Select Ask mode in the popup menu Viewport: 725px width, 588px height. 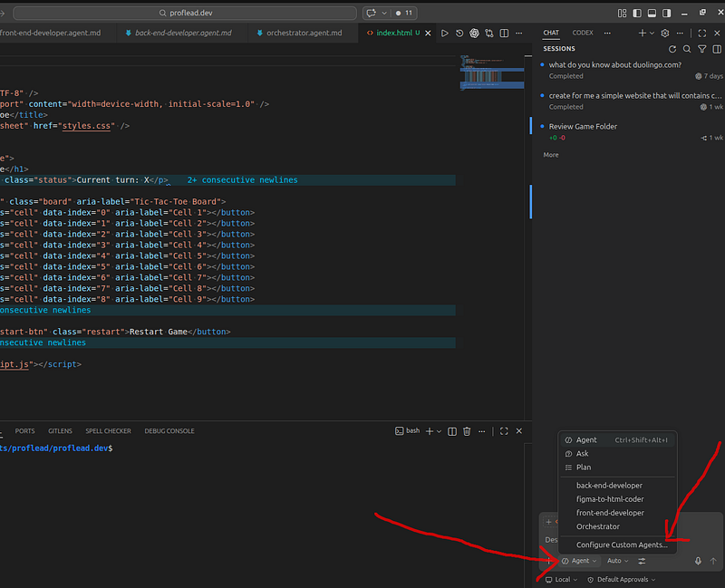pyautogui.click(x=617, y=454)
